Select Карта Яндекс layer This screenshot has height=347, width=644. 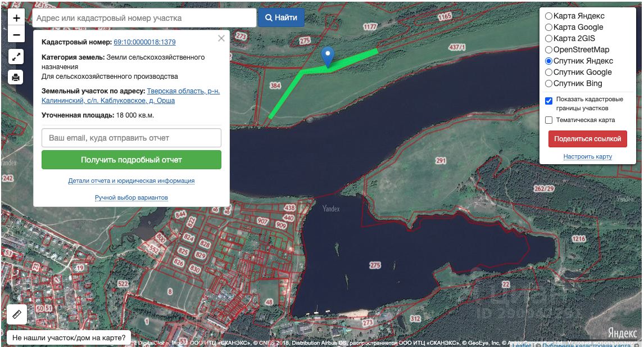pyautogui.click(x=574, y=16)
